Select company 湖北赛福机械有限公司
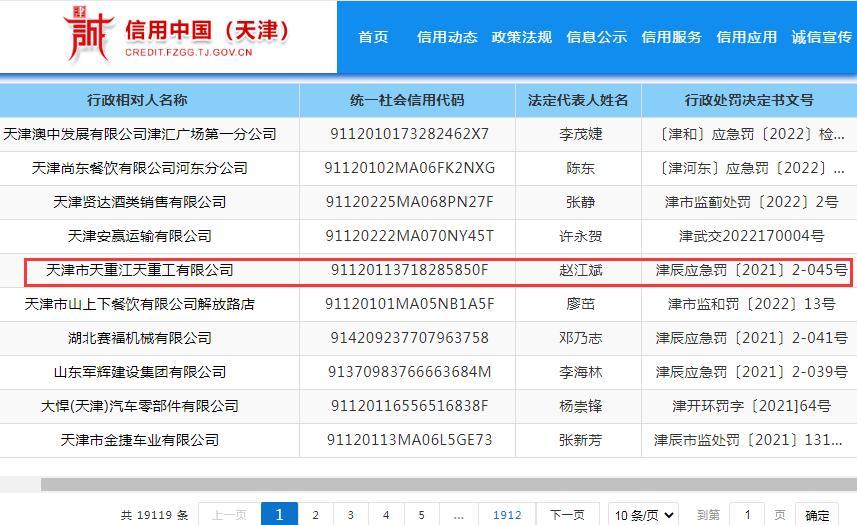 pyautogui.click(x=140, y=338)
